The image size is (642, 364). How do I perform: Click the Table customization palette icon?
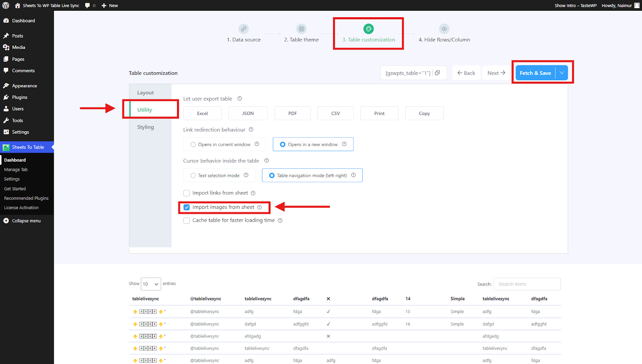368,29
